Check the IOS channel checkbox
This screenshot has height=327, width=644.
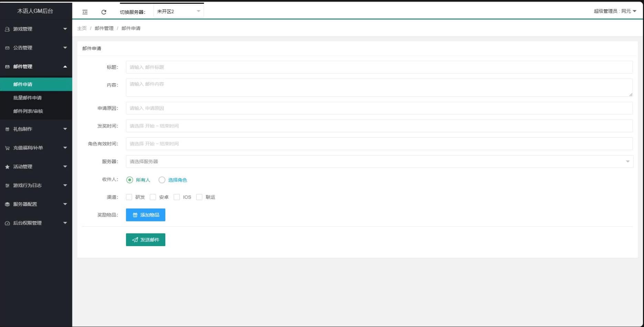(x=177, y=197)
